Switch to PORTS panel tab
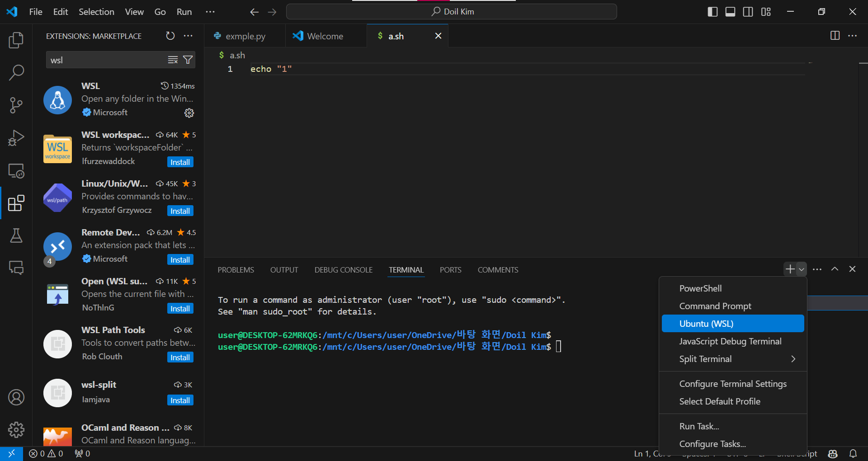 451,270
